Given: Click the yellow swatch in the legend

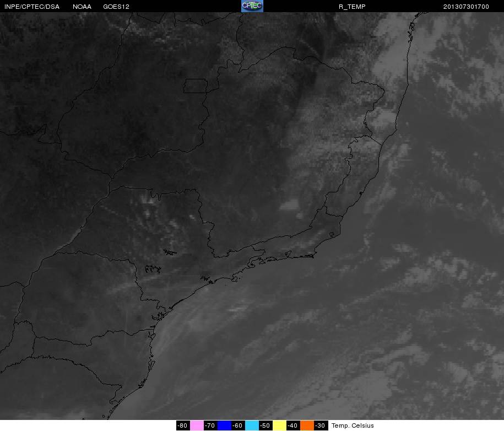Looking at the screenshot, I should click(279, 425).
